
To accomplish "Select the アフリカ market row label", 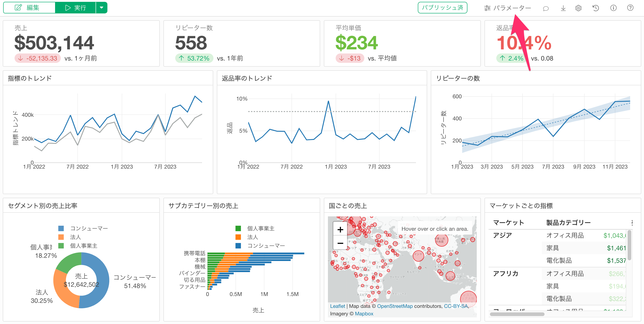I will pos(505,273).
